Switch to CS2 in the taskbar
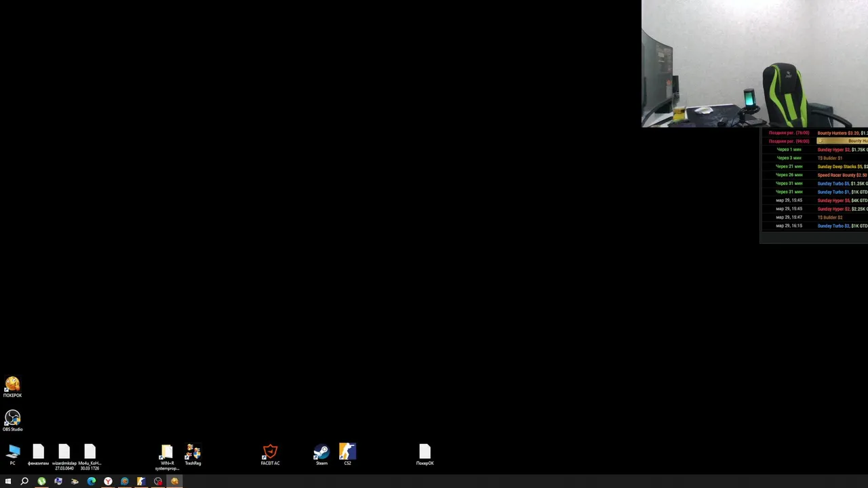868x488 pixels. tap(141, 481)
